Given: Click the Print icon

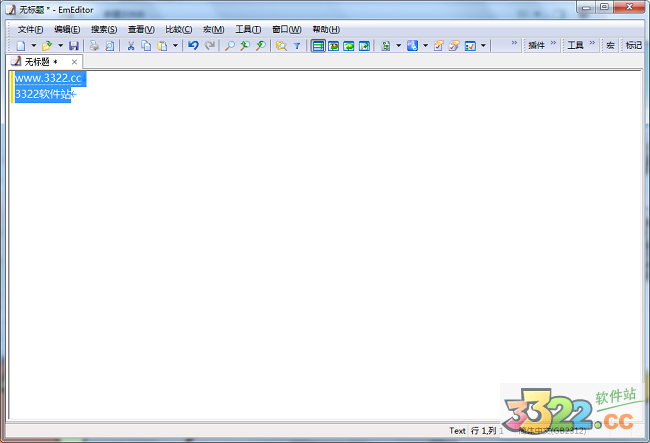Looking at the screenshot, I should (95, 46).
